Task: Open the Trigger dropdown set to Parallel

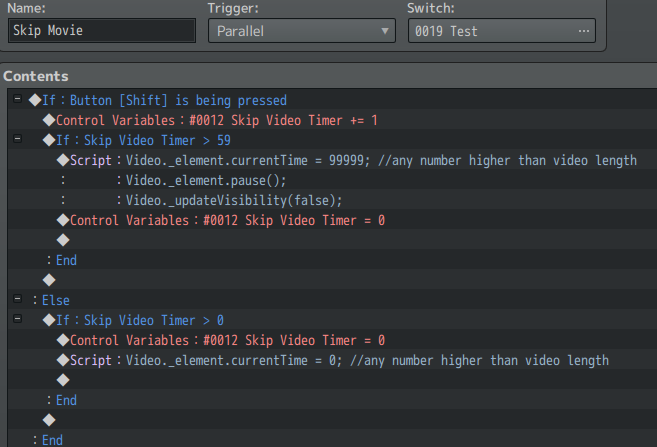Action: 301,31
